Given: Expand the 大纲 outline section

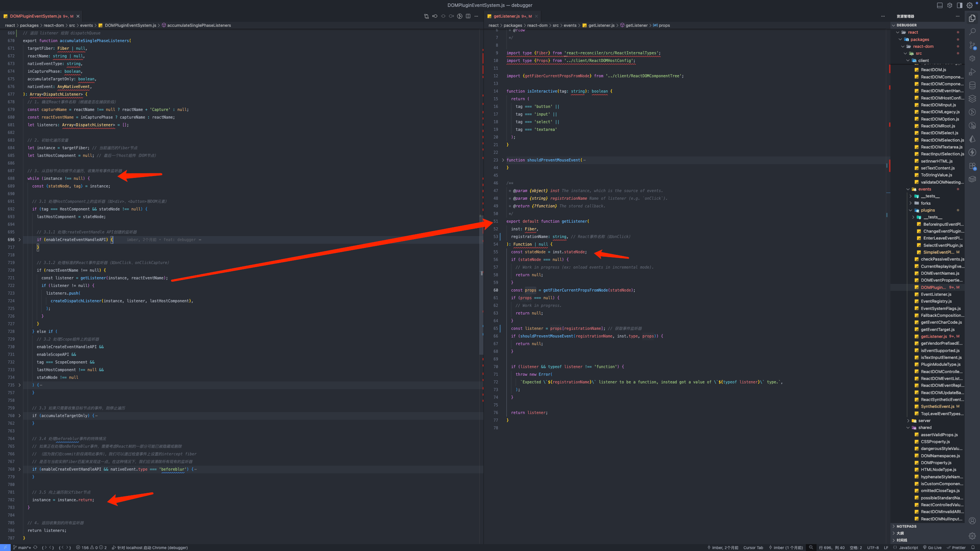Looking at the screenshot, I should pos(928,533).
